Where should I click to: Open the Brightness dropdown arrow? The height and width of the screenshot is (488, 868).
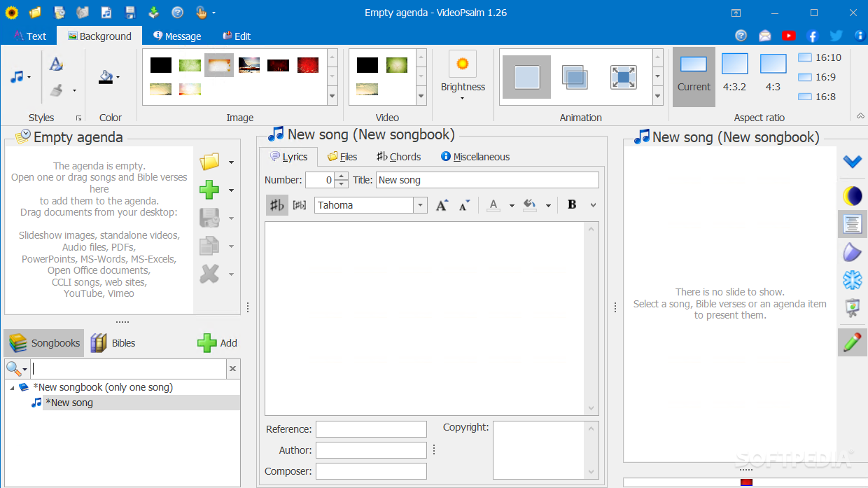pos(462,98)
